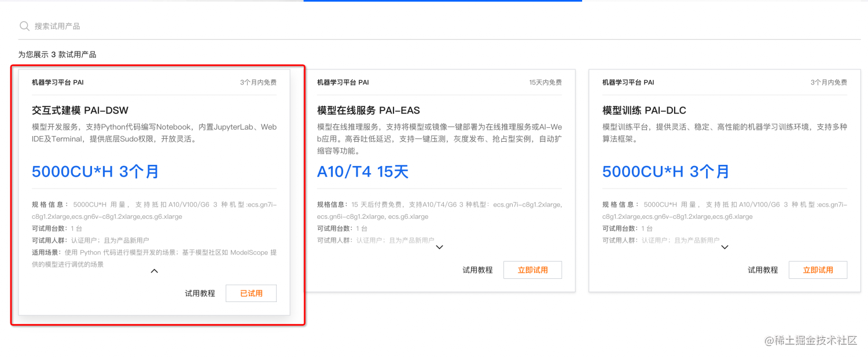Click 3个月内免费 label on DLC card

(x=829, y=82)
